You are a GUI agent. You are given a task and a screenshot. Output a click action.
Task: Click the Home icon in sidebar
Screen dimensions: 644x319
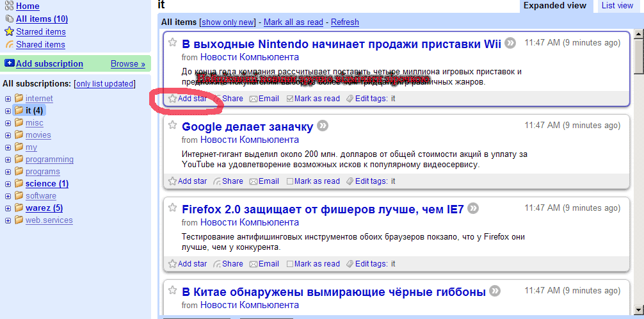tap(9, 6)
